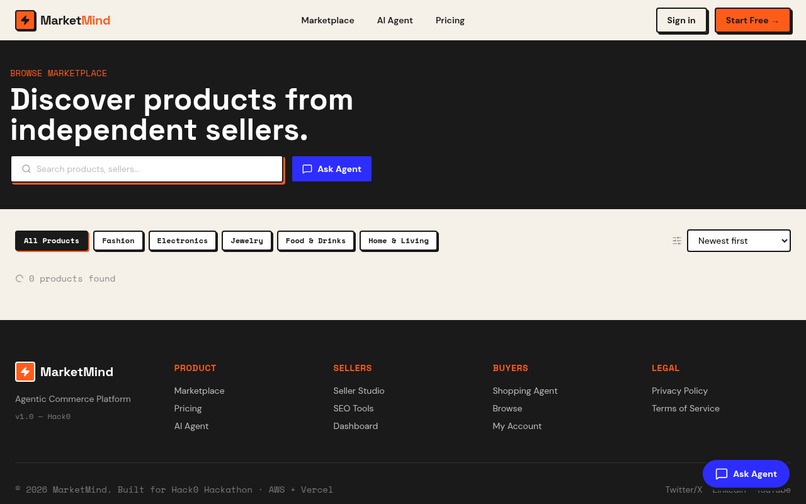Open the Seller Studio footer link
This screenshot has width=806, height=504.
point(359,391)
